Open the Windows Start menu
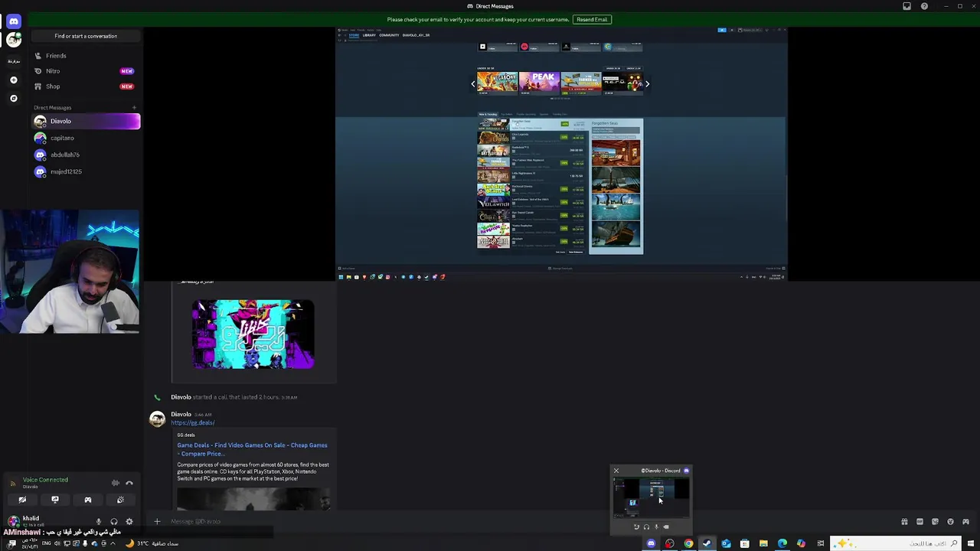This screenshot has width=980, height=551. [x=971, y=543]
